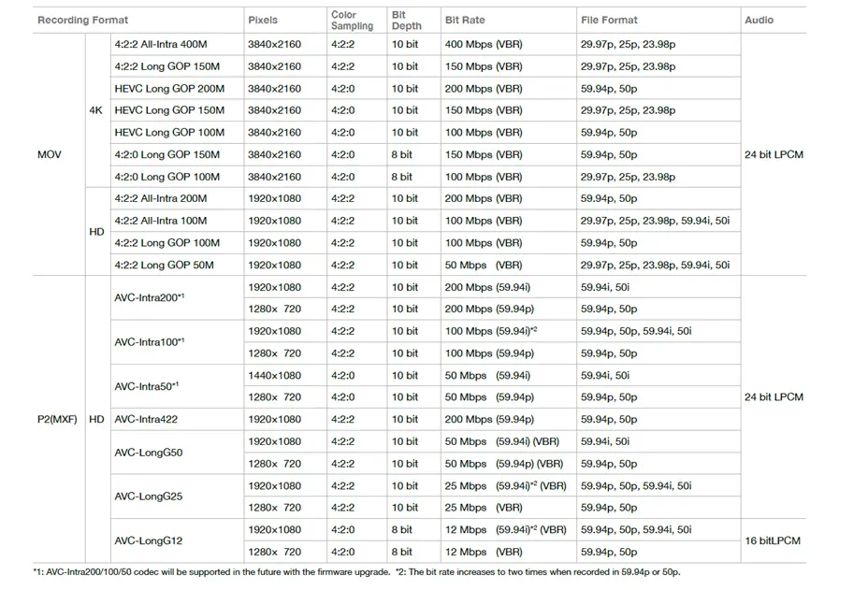Viewport: 868px width, 590px height.
Task: Click the AVC-Intra422 codec cell
Action: coord(146,419)
